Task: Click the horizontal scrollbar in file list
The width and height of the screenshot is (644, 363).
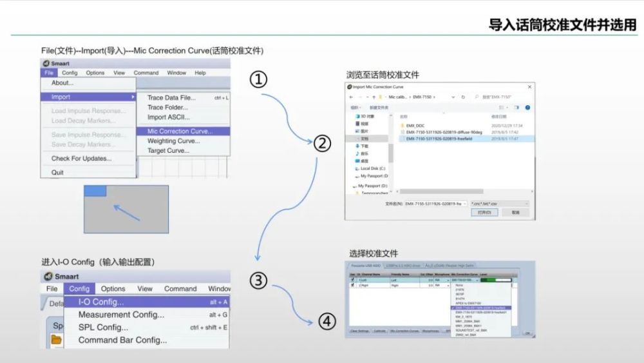Action: (442, 191)
